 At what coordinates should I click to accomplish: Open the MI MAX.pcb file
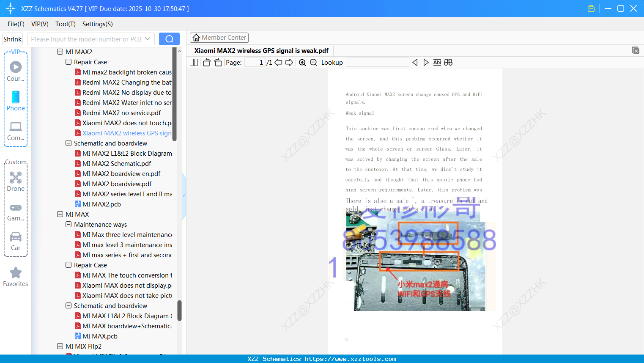tap(96, 336)
